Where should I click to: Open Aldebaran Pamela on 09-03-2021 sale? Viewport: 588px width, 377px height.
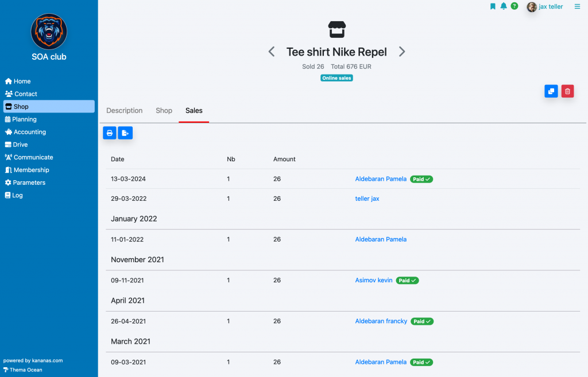coord(381,362)
